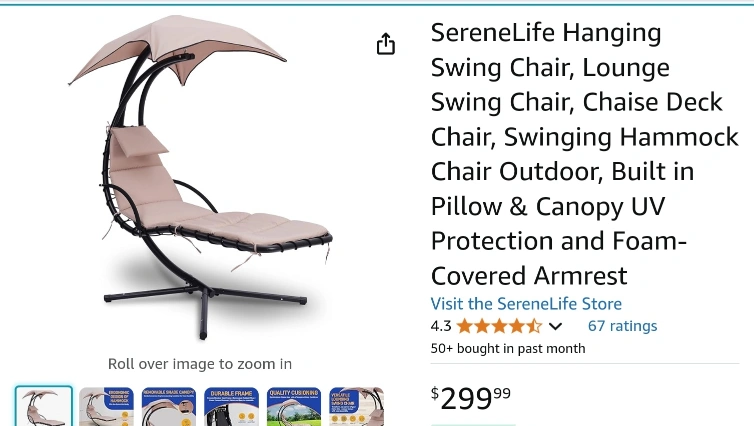
Task: Click the black stand base in product photo
Action: [x=205, y=305]
